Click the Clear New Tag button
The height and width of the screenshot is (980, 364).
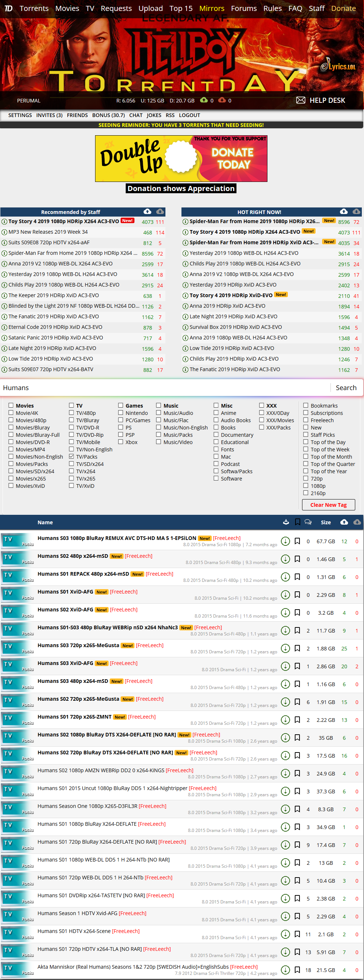(328, 505)
